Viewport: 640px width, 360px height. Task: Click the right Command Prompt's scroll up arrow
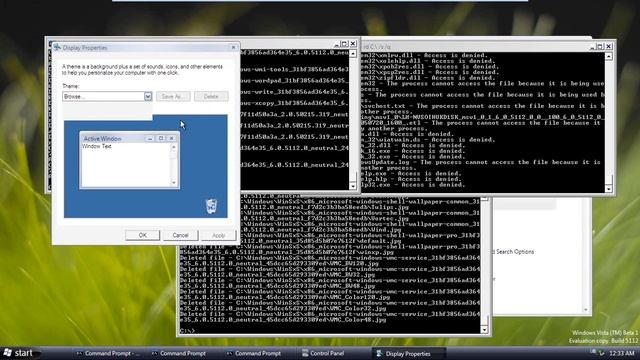[609, 56]
